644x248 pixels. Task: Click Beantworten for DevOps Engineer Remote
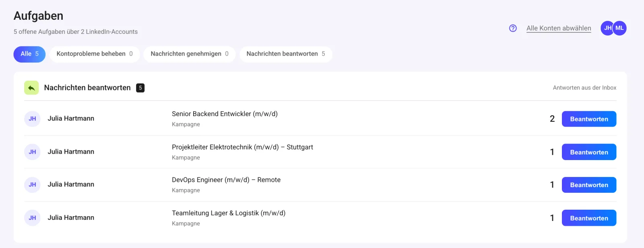click(589, 185)
